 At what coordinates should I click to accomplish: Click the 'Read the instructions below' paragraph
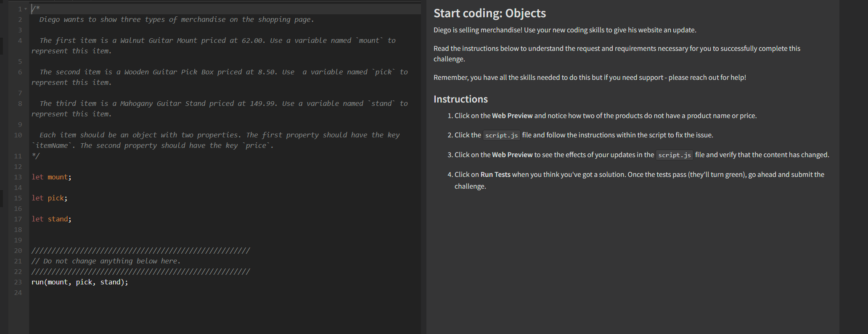tap(617, 53)
